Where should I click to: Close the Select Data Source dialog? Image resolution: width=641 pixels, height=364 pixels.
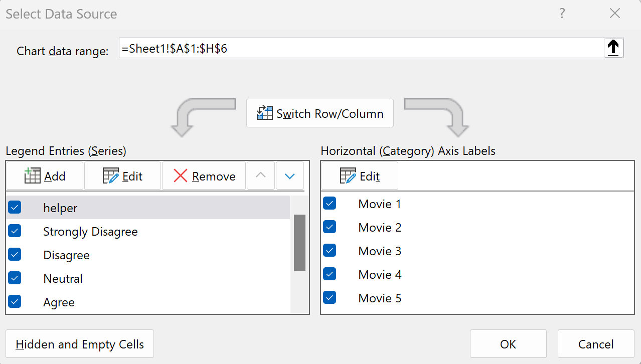615,14
